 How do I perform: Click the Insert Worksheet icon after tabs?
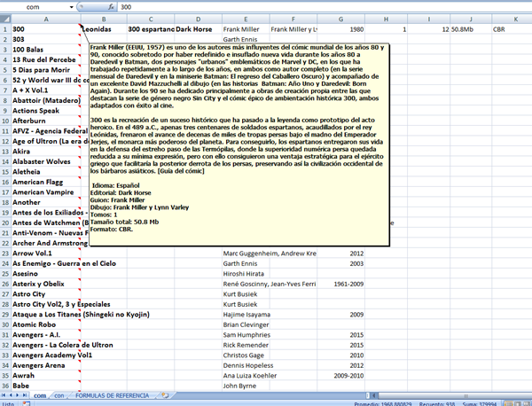[x=165, y=394]
